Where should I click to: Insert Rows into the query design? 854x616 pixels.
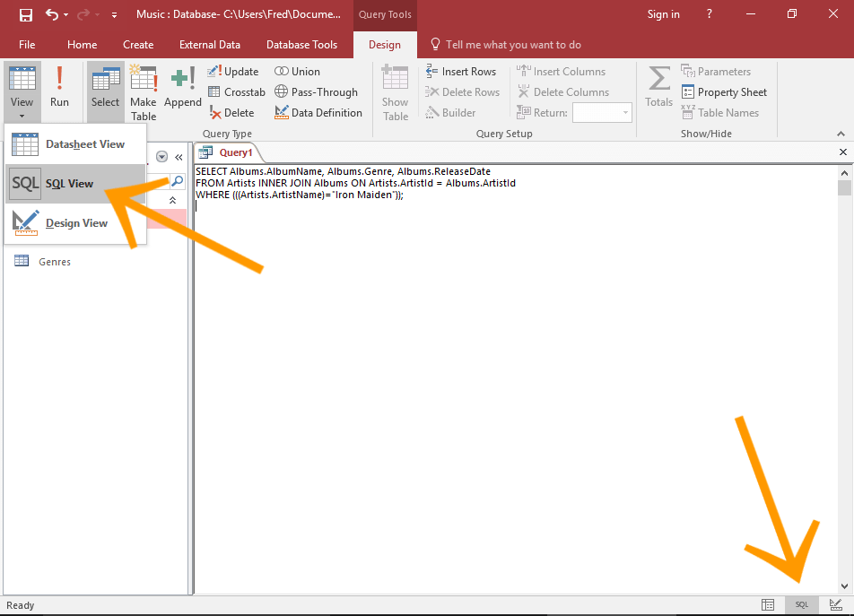(x=462, y=71)
